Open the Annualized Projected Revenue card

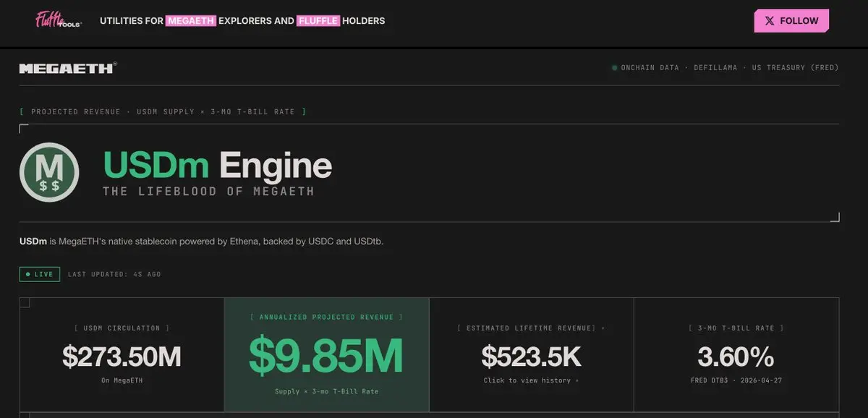(327, 354)
